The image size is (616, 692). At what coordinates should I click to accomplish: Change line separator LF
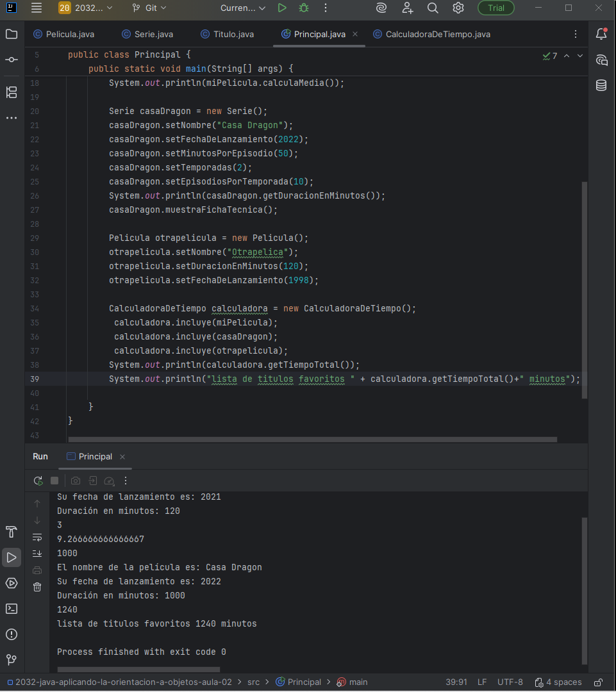(482, 682)
